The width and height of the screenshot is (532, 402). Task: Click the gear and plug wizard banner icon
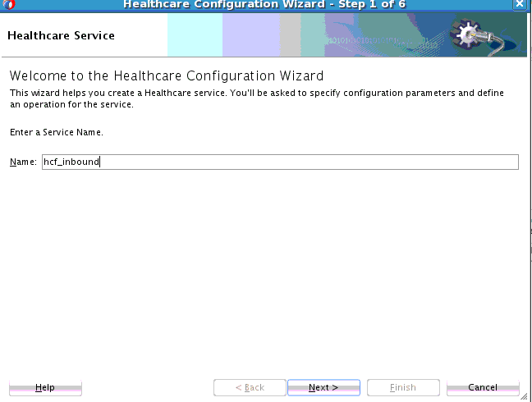pyautogui.click(x=475, y=37)
